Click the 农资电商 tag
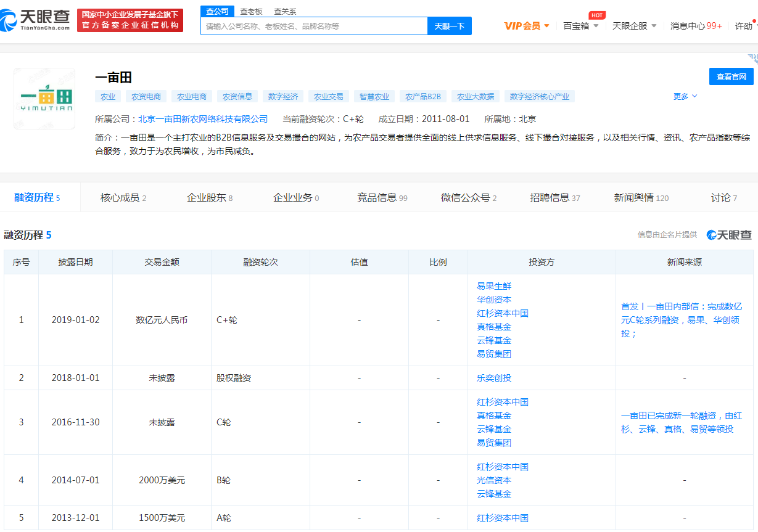758x532 pixels. (146, 96)
